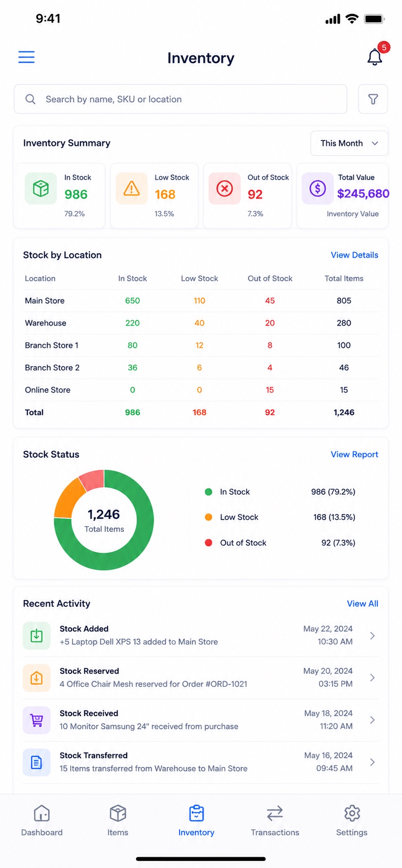Click Warehouse in-stock value 220
This screenshot has height=868, width=402.
(132, 323)
